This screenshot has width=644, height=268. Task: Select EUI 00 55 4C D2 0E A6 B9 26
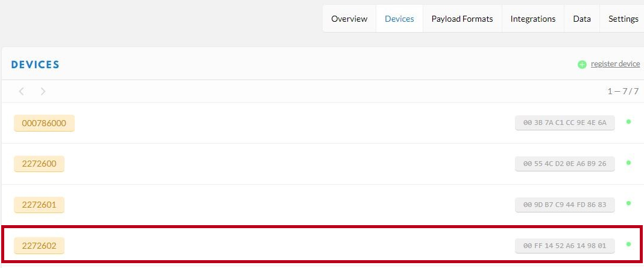pyautogui.click(x=565, y=164)
